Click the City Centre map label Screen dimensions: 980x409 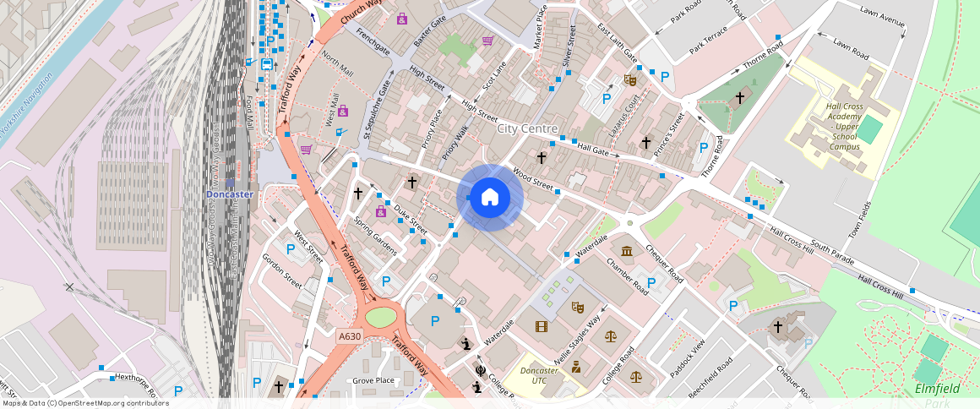point(527,128)
